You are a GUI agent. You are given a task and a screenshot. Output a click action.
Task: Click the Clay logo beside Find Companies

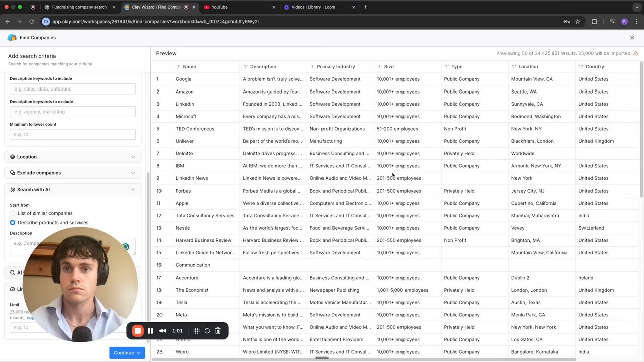[12, 38]
